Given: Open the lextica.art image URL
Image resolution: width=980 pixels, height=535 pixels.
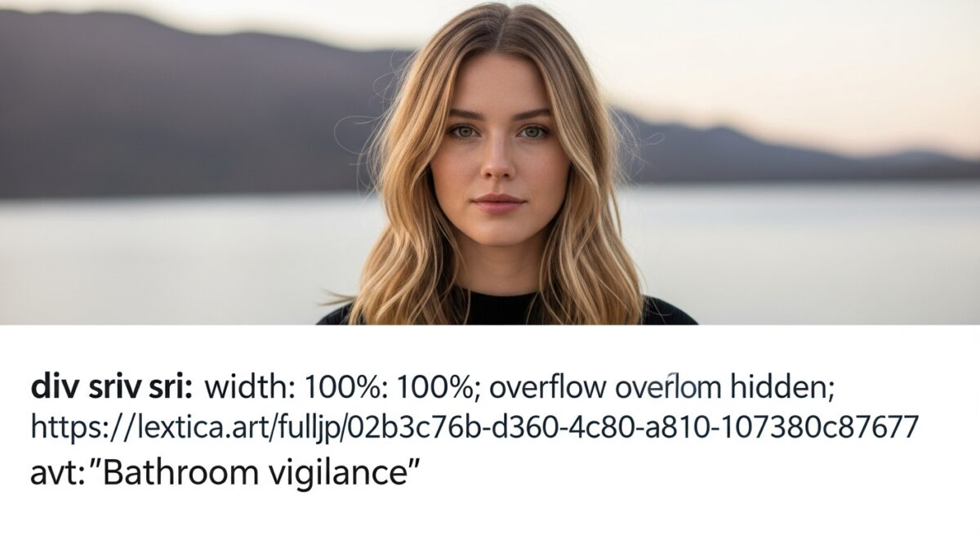Looking at the screenshot, I should 474,428.
